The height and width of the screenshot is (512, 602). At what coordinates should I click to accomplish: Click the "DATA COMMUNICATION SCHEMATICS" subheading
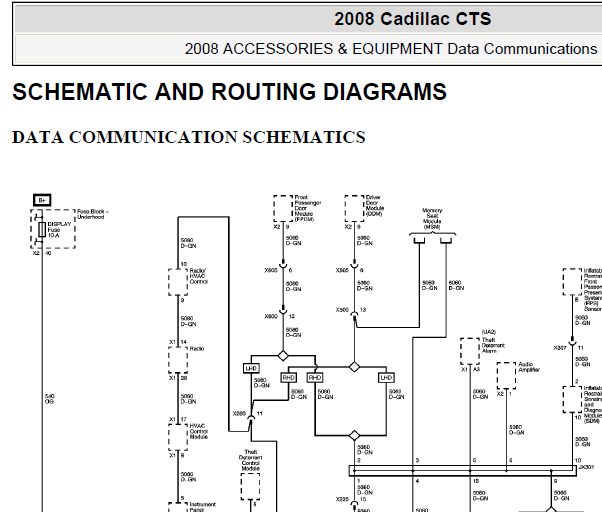coord(189,137)
